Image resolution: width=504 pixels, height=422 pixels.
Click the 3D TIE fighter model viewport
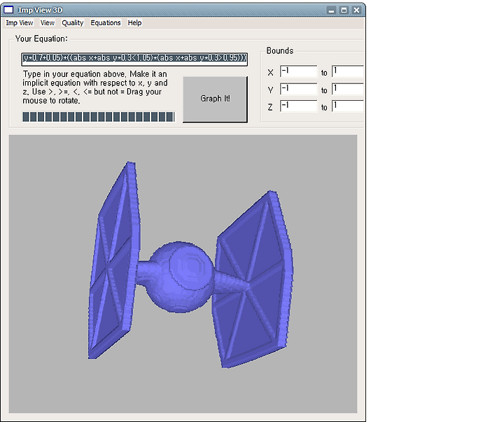183,274
